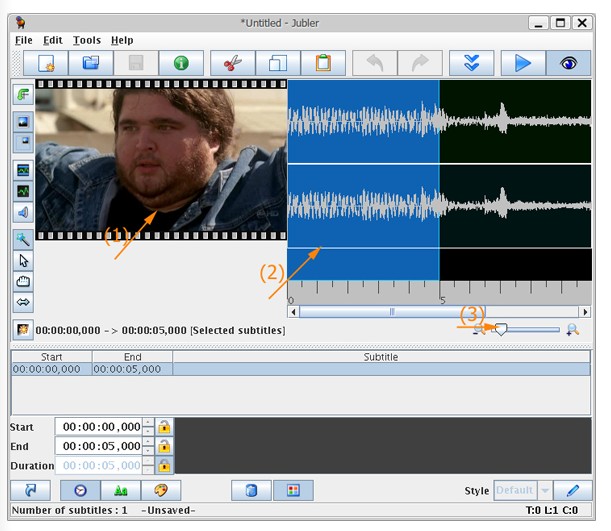Image resolution: width=611 pixels, height=531 pixels.
Task: Select the hand tool in the left toolbar
Action: coord(23,282)
